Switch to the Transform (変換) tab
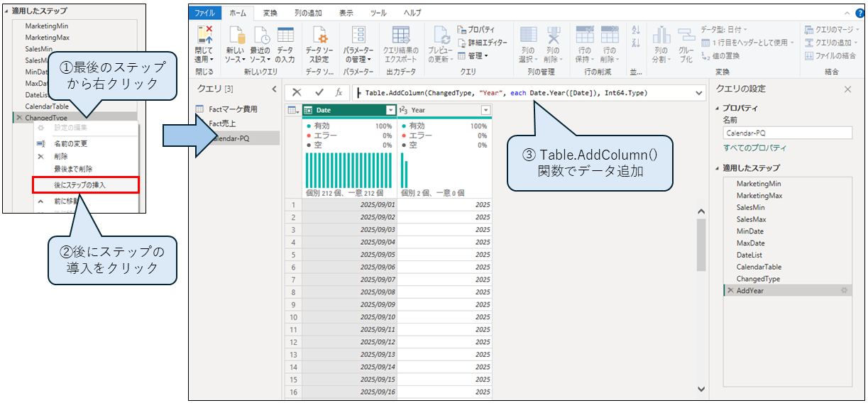The height and width of the screenshot is (403, 868). click(270, 13)
